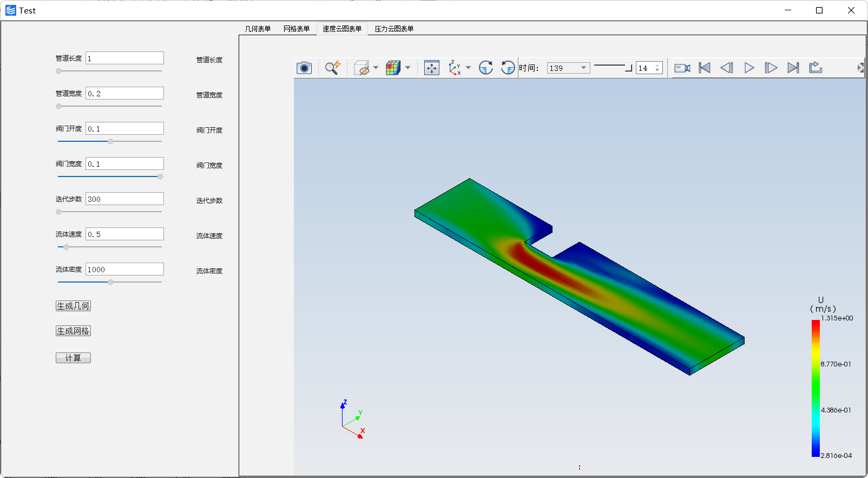The image size is (868, 478).
Task: Rotate view counterclockwise with the rotate icon
Action: [x=508, y=68]
